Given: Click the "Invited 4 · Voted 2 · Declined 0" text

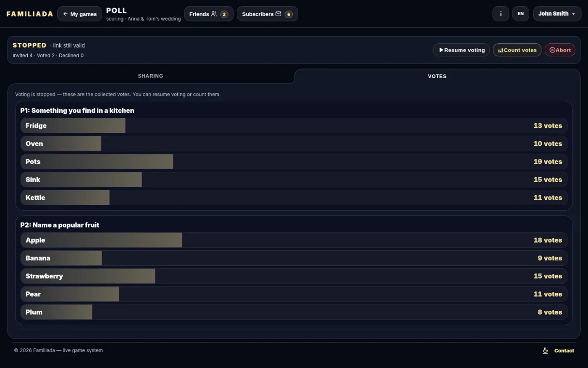Looking at the screenshot, I should pyautogui.click(x=48, y=56).
